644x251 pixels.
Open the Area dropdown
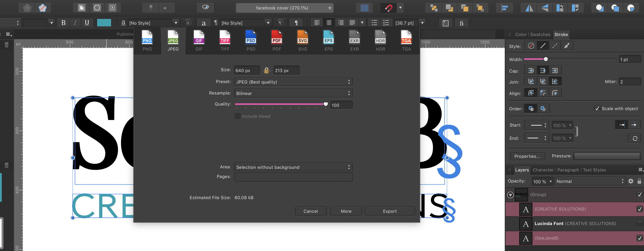293,167
